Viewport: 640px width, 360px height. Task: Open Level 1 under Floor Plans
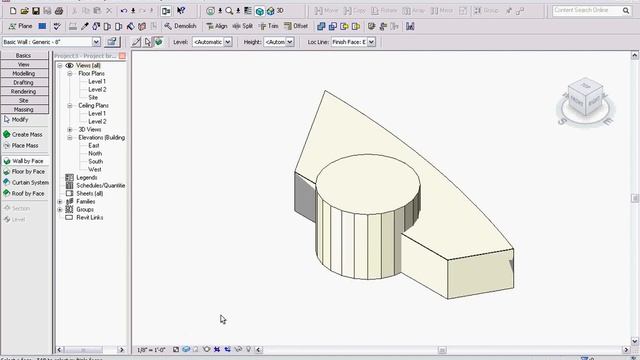tap(97, 81)
